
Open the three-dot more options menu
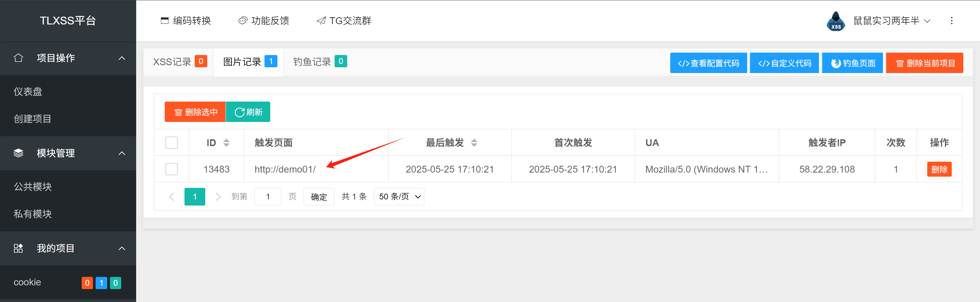click(x=951, y=21)
